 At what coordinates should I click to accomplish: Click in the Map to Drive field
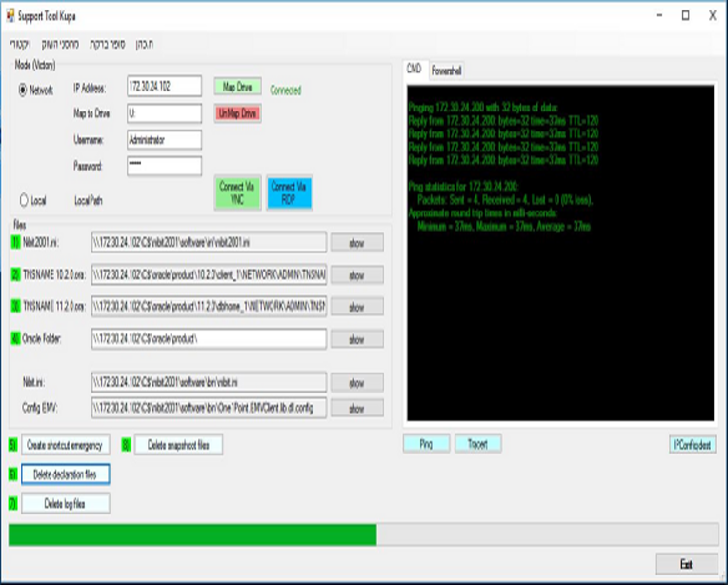click(164, 113)
